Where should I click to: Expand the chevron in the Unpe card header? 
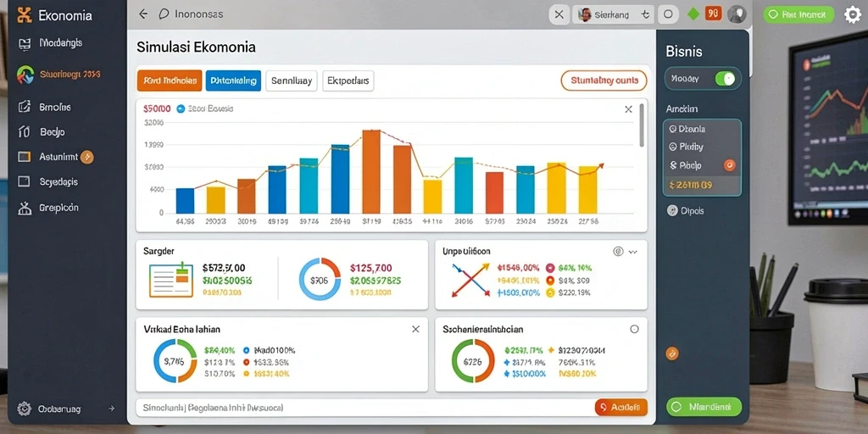633,252
